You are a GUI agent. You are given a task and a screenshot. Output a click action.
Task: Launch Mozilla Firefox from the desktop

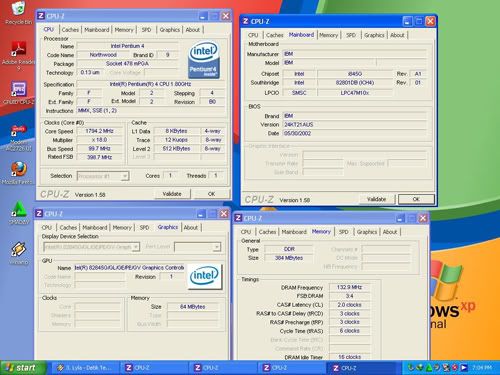point(18,173)
